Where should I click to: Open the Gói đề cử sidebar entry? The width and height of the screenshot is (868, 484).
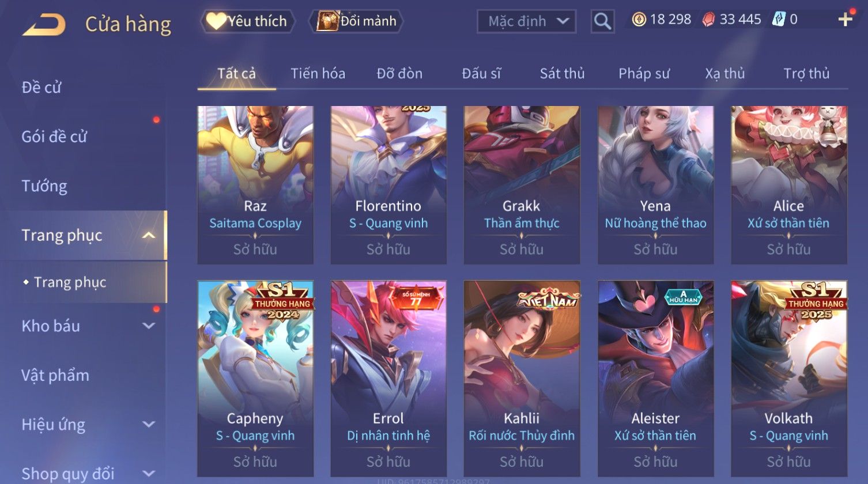tap(54, 137)
